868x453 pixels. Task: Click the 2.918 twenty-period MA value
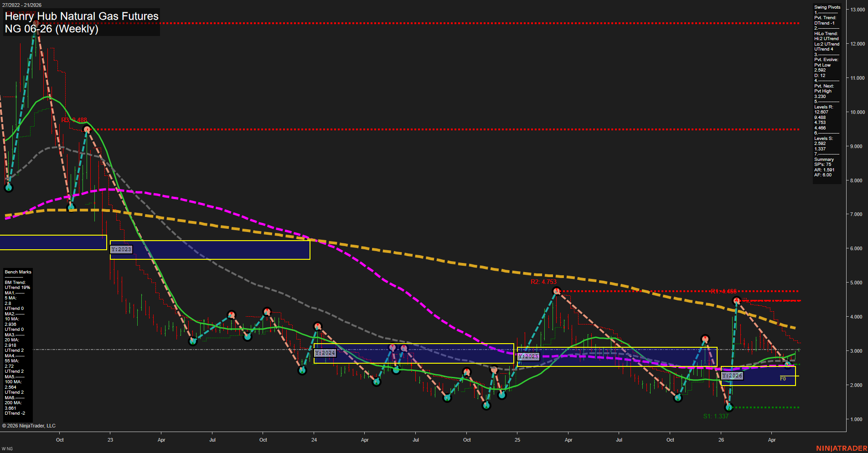click(x=10, y=345)
